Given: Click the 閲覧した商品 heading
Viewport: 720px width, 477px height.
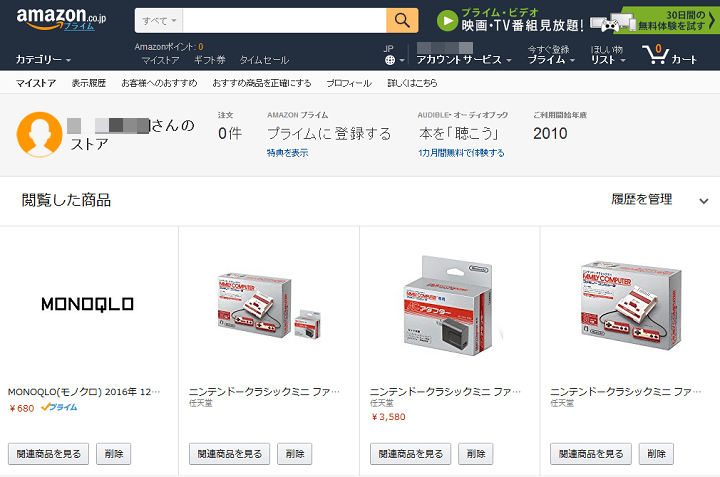Looking at the screenshot, I should pos(66,200).
